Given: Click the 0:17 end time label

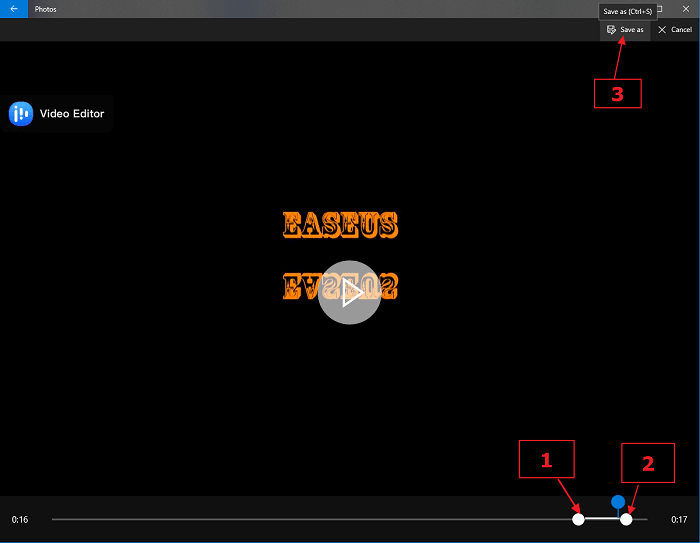Looking at the screenshot, I should [679, 520].
